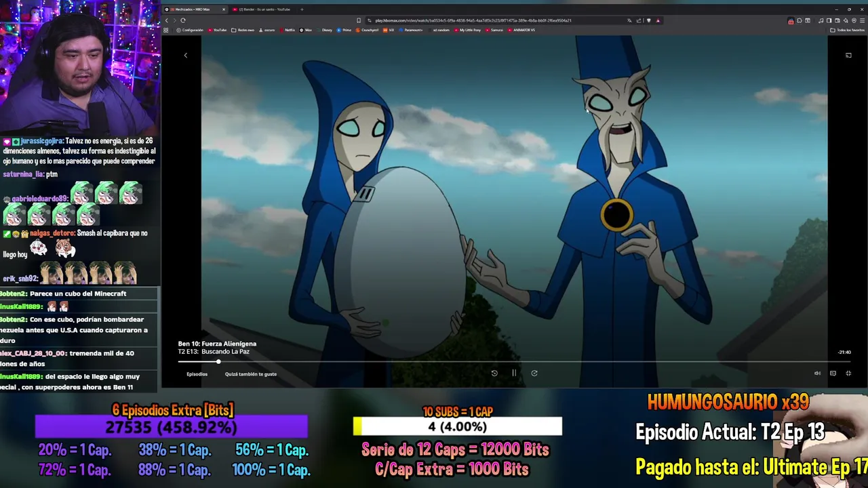Click the bookmark page icon
Screen dimensions: 868x488
359,20
